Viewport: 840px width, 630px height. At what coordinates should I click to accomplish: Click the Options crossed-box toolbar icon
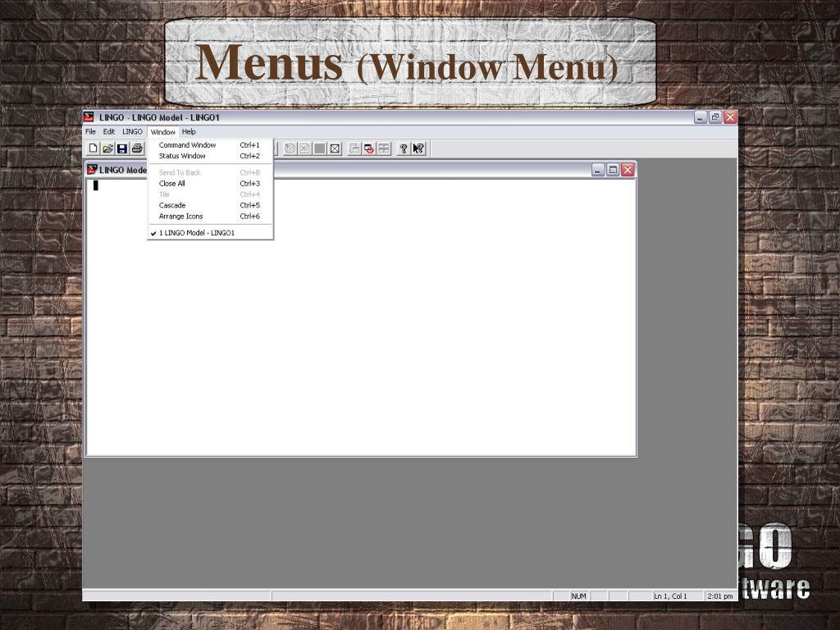click(x=335, y=148)
